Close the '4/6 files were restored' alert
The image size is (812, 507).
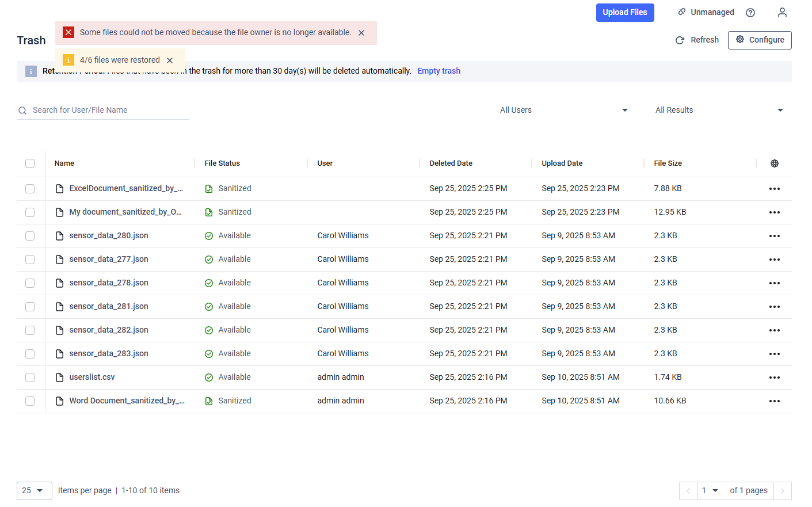click(x=170, y=60)
